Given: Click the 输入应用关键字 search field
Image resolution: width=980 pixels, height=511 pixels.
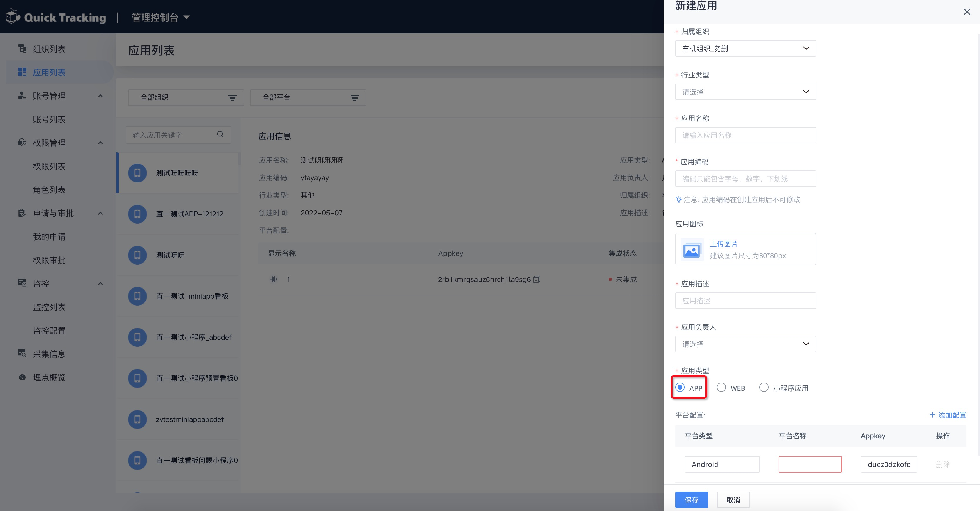Looking at the screenshot, I should pyautogui.click(x=179, y=135).
